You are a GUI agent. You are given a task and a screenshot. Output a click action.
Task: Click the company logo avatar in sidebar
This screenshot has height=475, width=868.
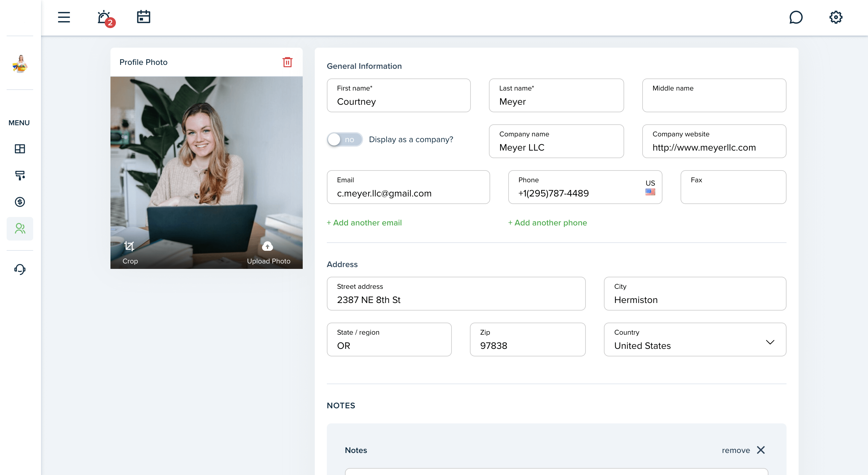[20, 63]
